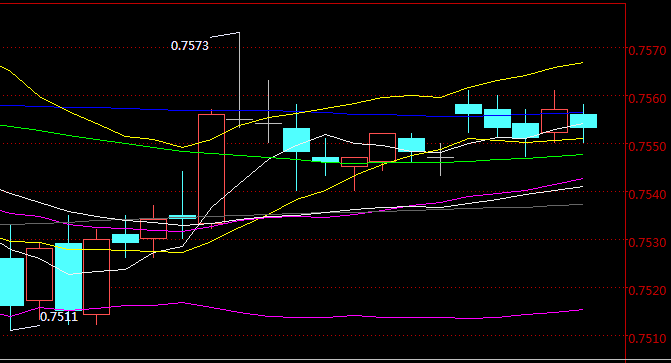Click the 0.7550 price axis label
This screenshot has width=671, height=363.
pos(647,146)
